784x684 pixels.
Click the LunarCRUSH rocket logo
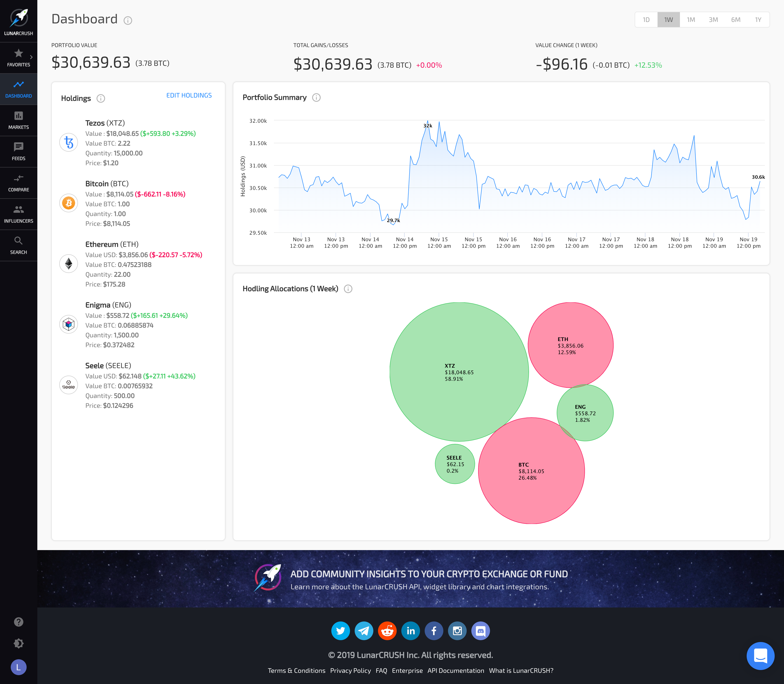click(19, 18)
